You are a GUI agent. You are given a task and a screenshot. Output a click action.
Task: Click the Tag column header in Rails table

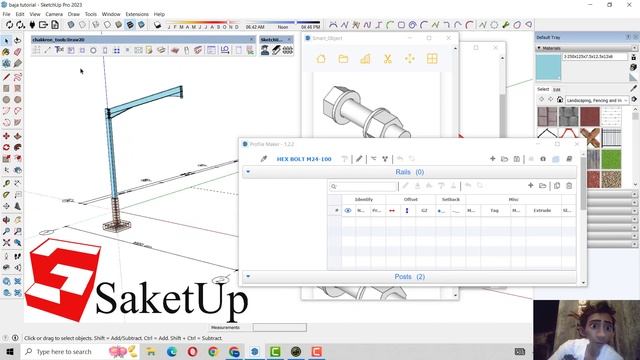(494, 211)
